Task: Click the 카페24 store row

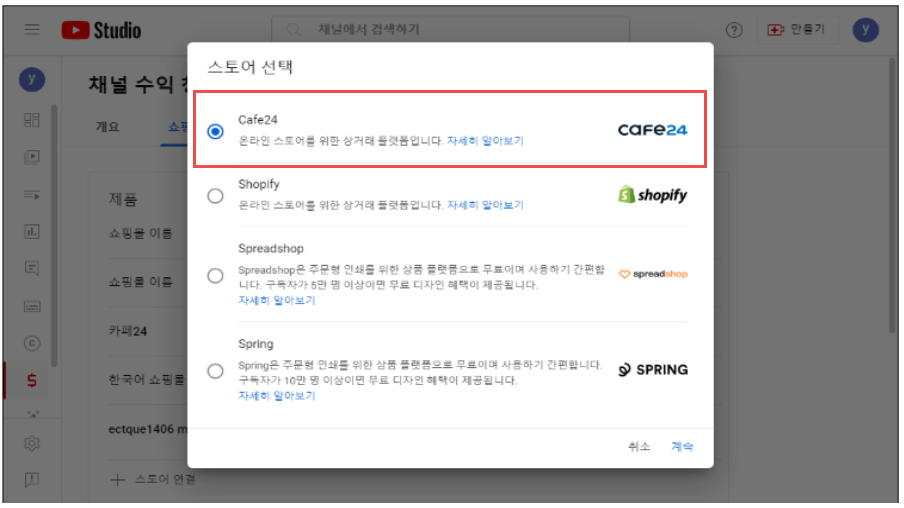Action: click(128, 331)
